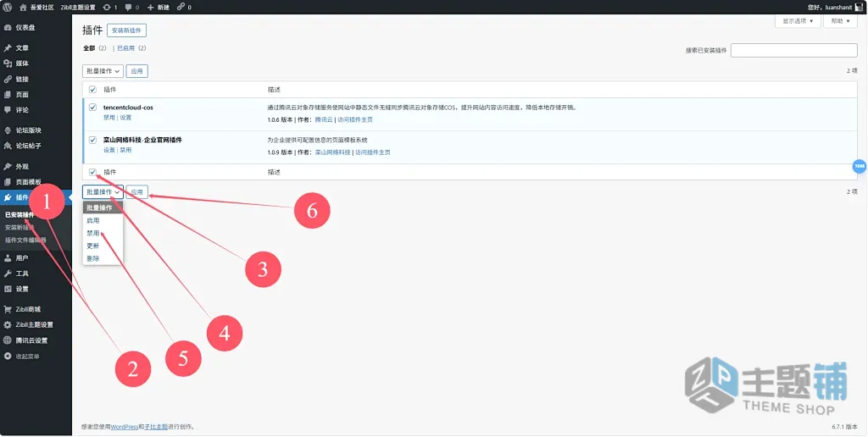Screen dimensions: 868x437
Task: Click the 6.7.1 版本 text in the footer
Action: (x=845, y=427)
